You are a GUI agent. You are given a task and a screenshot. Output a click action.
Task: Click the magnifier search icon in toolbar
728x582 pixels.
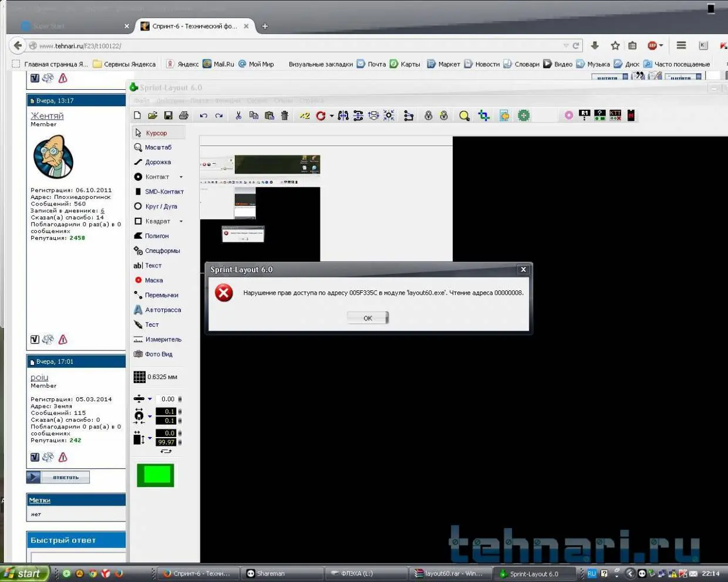[464, 116]
